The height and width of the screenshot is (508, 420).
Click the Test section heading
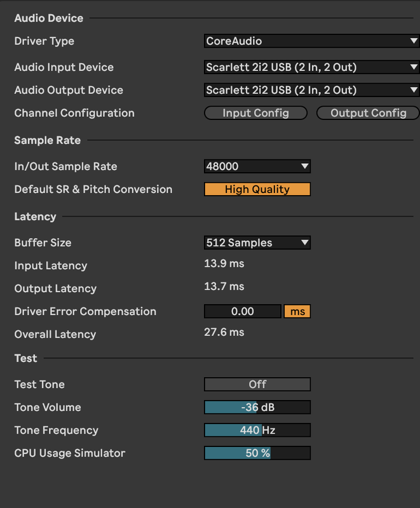pyautogui.click(x=25, y=358)
